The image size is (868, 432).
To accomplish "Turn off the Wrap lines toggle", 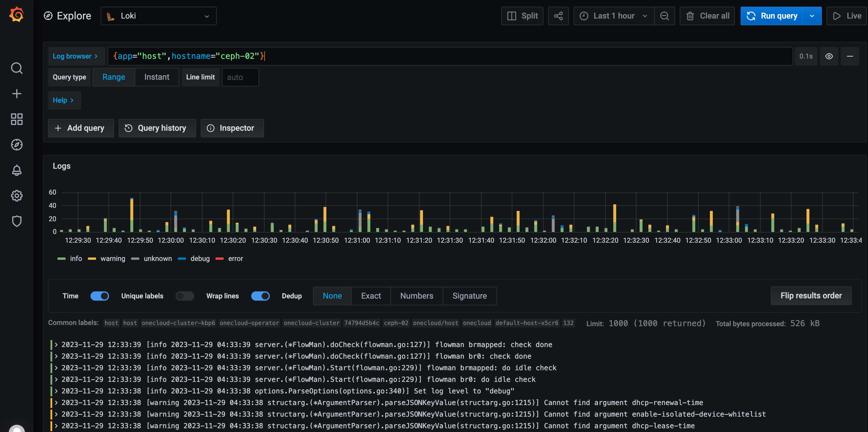I will coord(260,296).
